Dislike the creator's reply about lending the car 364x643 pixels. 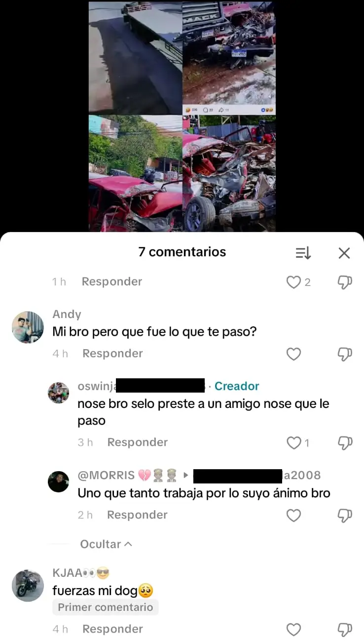[345, 442]
